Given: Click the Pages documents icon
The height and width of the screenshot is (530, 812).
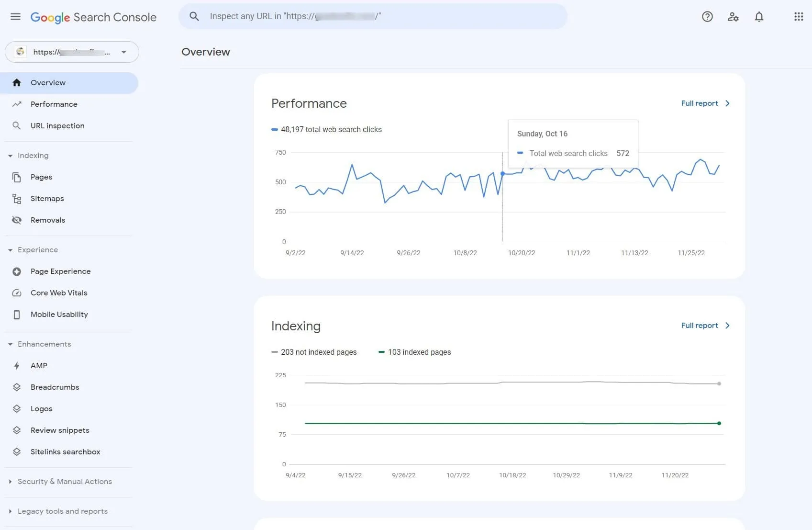Looking at the screenshot, I should 17,177.
